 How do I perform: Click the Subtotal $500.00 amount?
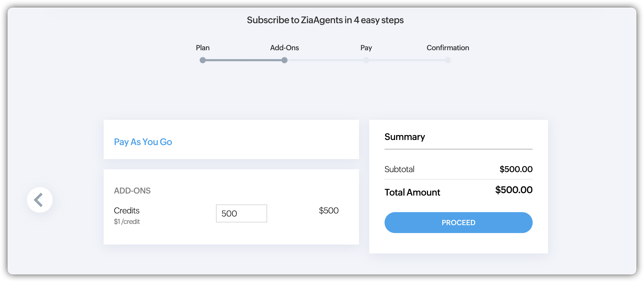pos(516,169)
